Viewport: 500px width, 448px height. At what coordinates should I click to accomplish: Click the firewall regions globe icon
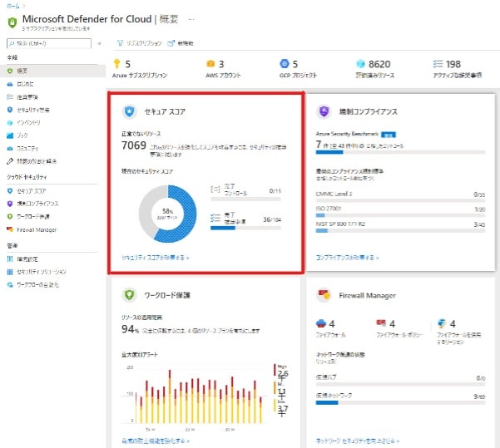click(442, 323)
